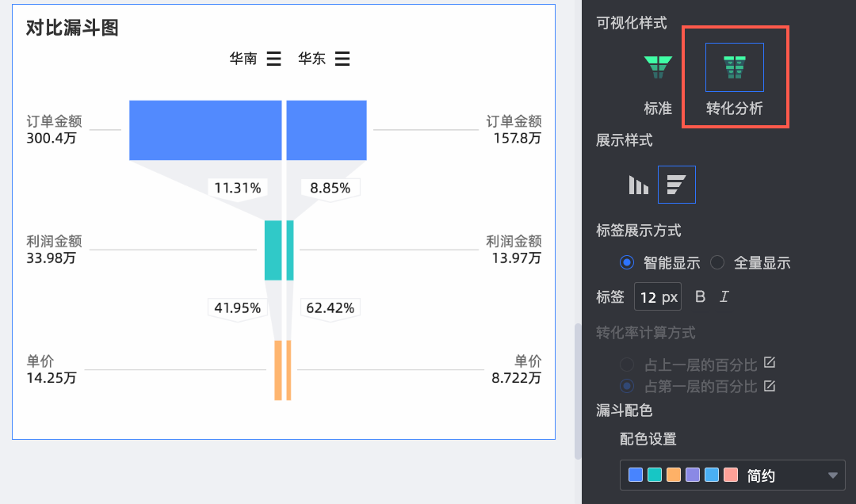Click the 对比漏斗图 chart title
This screenshot has height=504, width=856.
[x=72, y=29]
